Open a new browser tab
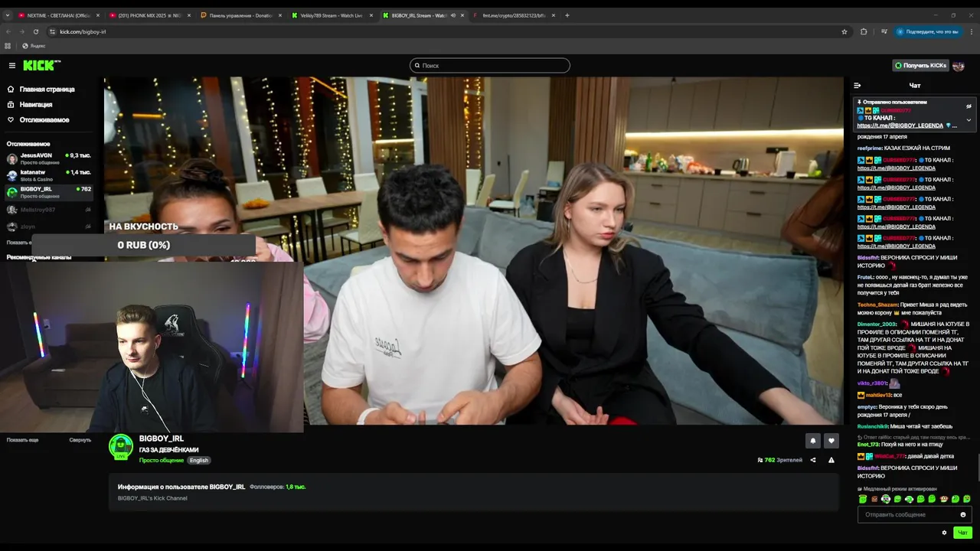 (x=567, y=15)
